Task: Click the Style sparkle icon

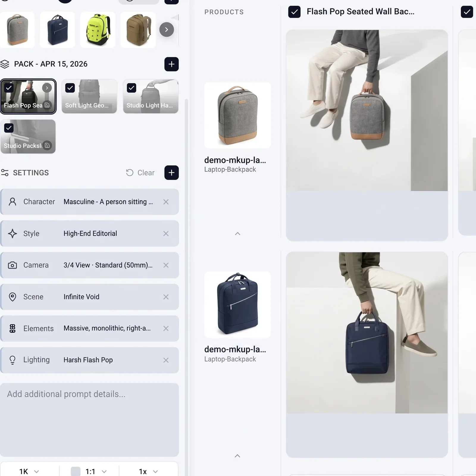Action: click(12, 234)
